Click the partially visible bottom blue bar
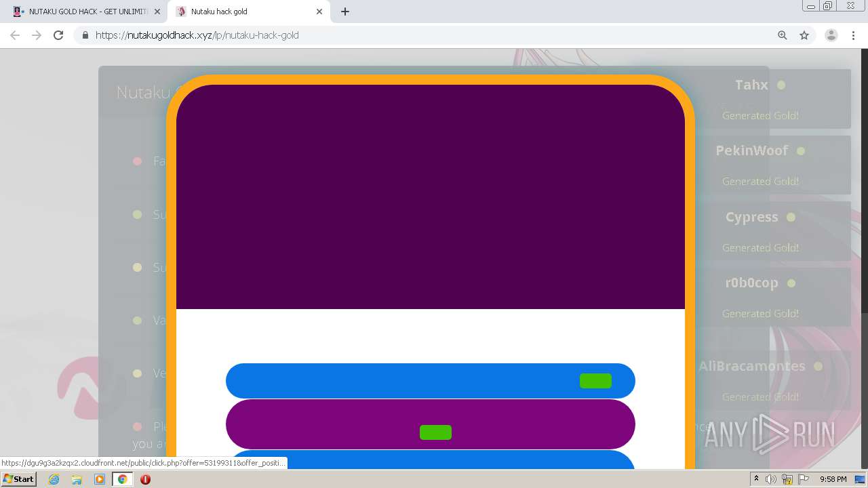This screenshot has height=488, width=868. tap(431, 459)
